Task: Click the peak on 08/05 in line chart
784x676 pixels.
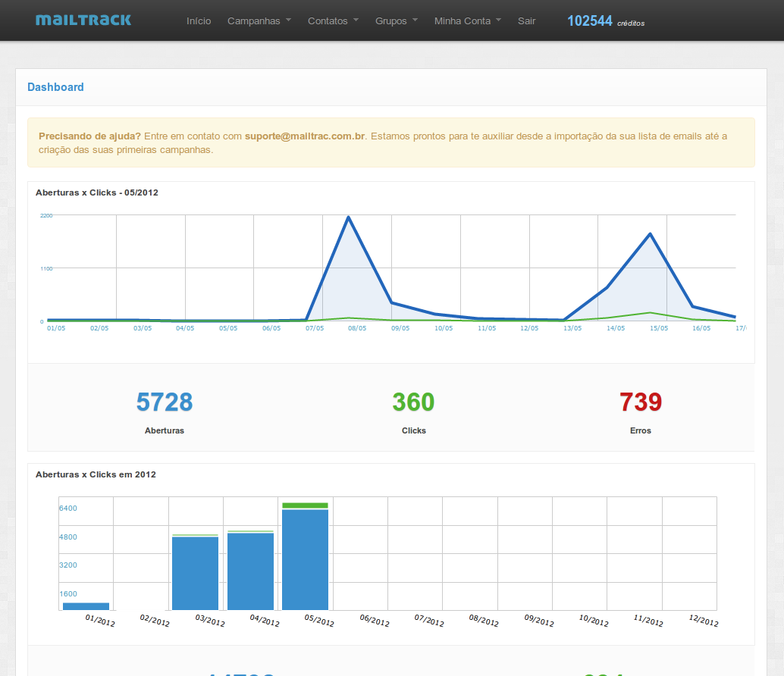Action: pyautogui.click(x=348, y=217)
